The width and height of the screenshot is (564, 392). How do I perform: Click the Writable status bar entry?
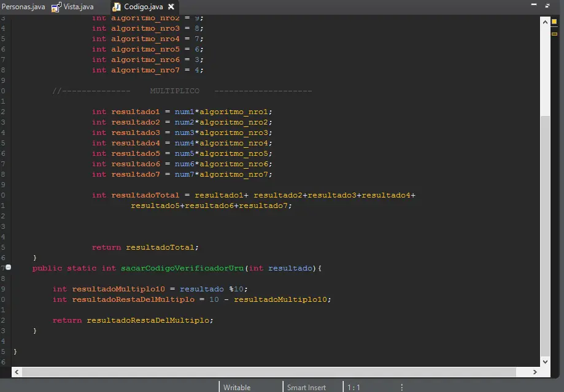pos(237,387)
